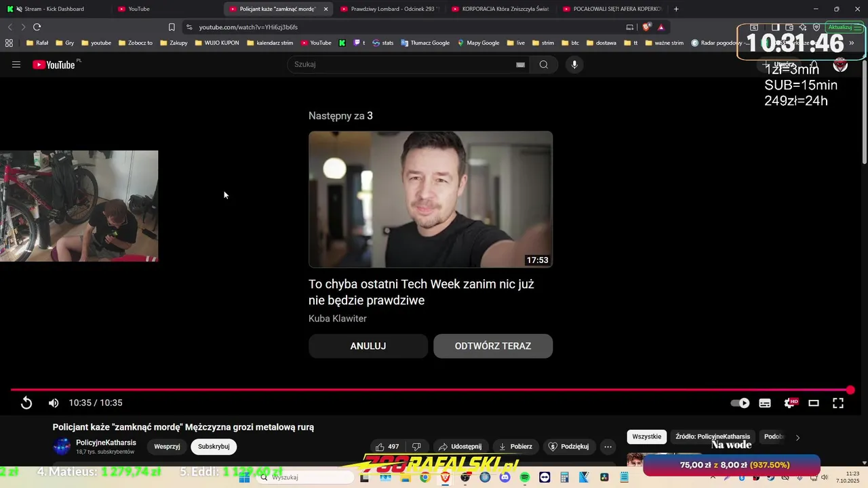Dislike the video with the thumbs-down icon
Viewport: 868px width, 488px height.
click(x=416, y=447)
